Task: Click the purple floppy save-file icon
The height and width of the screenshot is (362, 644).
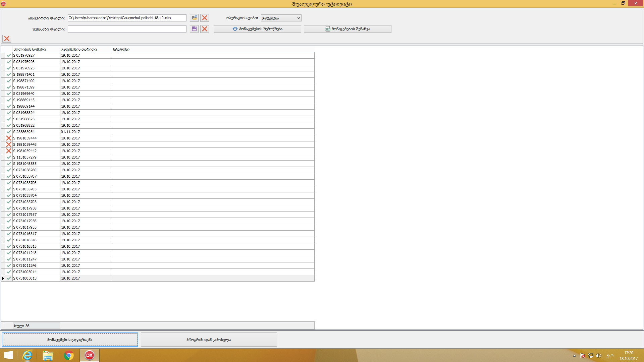Action: (194, 29)
